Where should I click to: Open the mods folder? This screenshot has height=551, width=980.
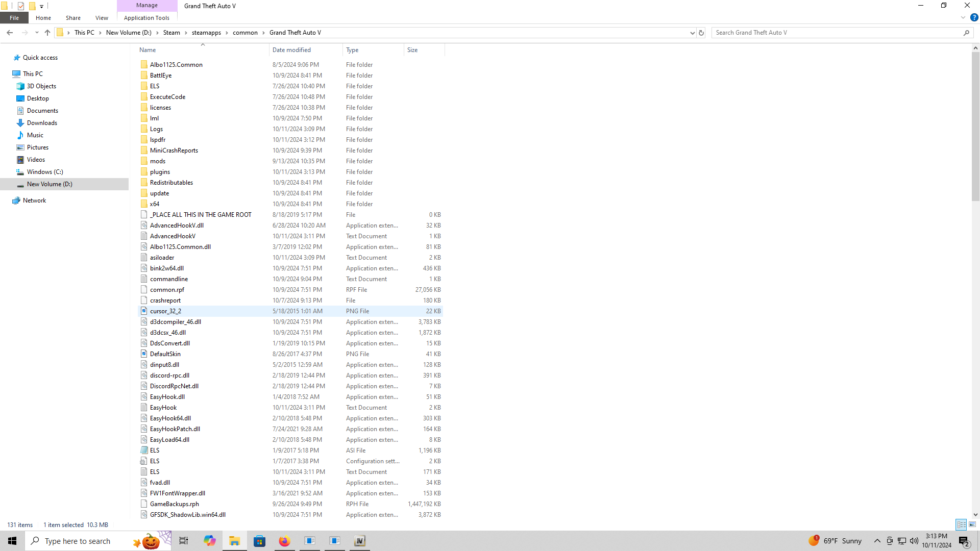158,161
